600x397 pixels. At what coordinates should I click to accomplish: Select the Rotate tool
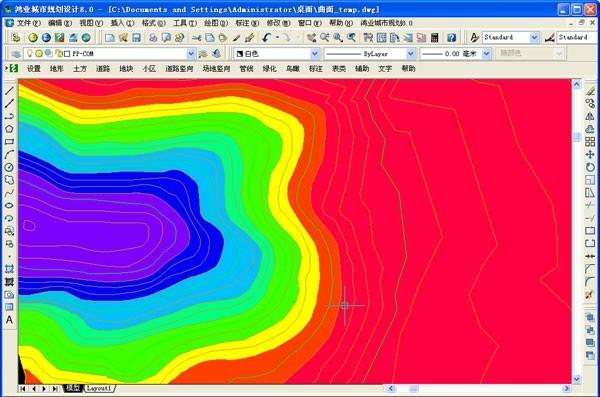pos(590,167)
